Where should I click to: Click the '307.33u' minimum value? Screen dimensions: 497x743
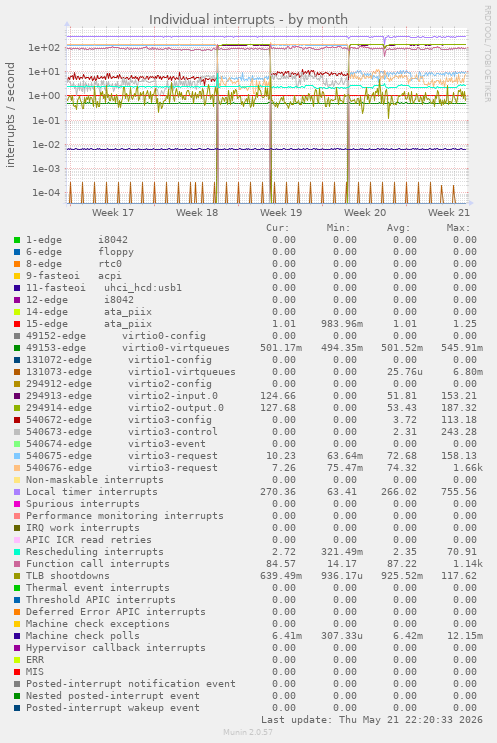click(342, 636)
